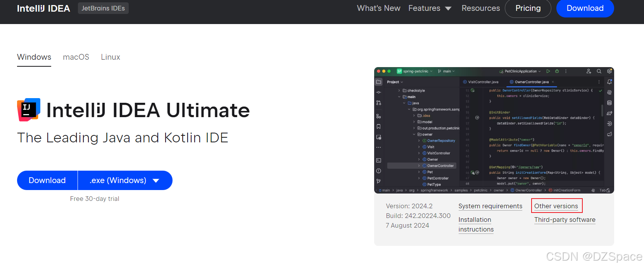Click the Search Everywhere magnifier icon
Image resolution: width=644 pixels, height=268 pixels.
[599, 71]
